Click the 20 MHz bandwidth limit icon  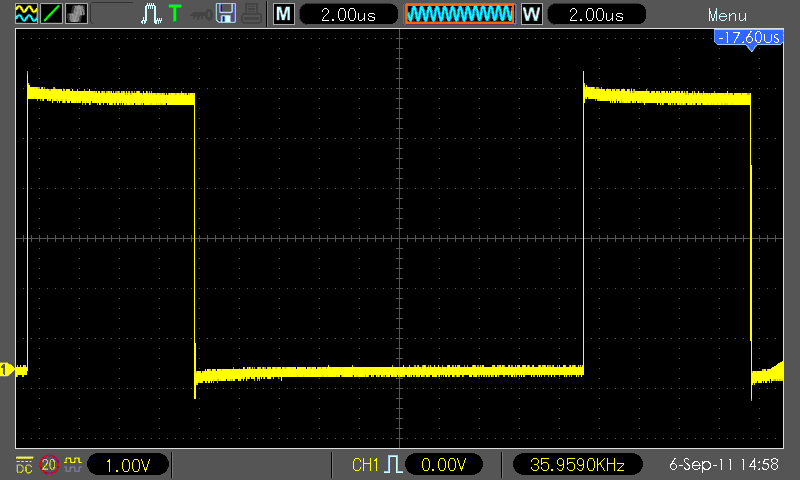(x=49, y=465)
